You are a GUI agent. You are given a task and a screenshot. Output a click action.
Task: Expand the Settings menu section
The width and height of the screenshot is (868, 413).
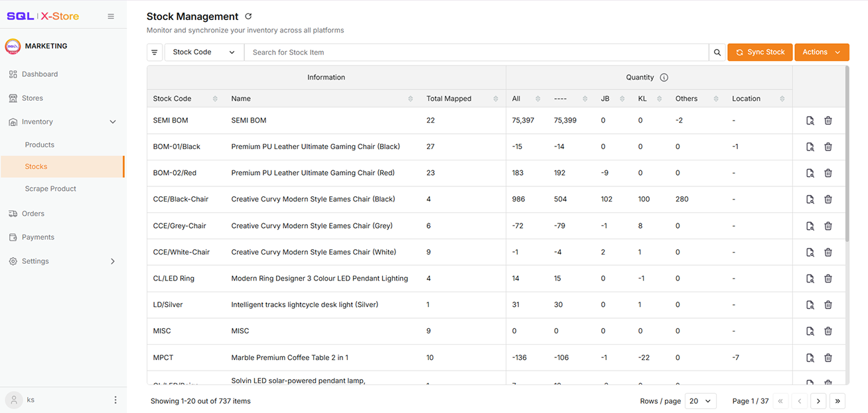pos(113,261)
